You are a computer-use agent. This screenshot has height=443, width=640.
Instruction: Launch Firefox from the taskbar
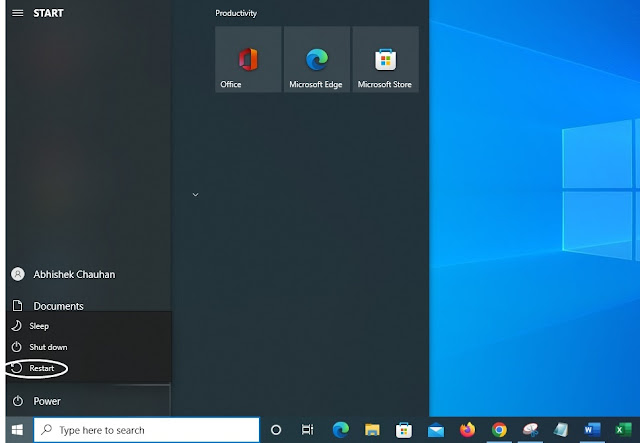coord(467,430)
